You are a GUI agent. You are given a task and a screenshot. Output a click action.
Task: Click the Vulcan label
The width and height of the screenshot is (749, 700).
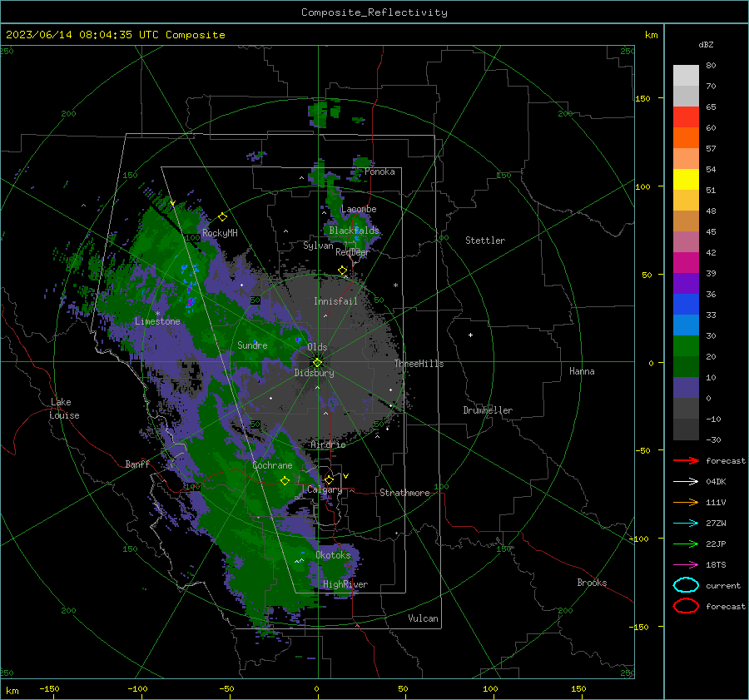point(423,618)
